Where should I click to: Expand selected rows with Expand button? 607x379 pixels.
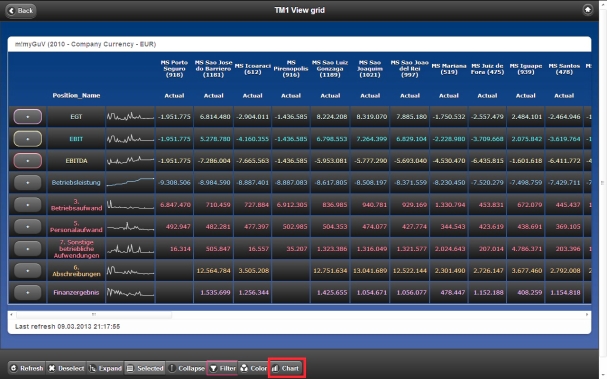click(105, 368)
